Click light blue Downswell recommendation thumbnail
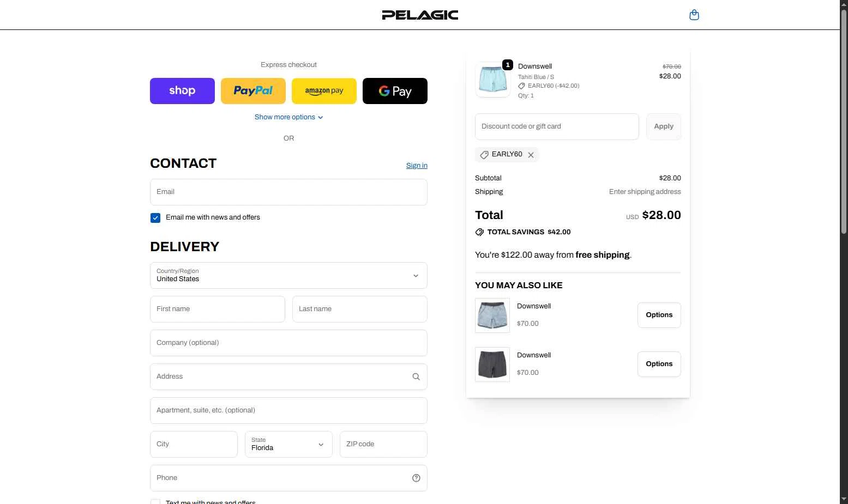The image size is (848, 504). (x=492, y=315)
